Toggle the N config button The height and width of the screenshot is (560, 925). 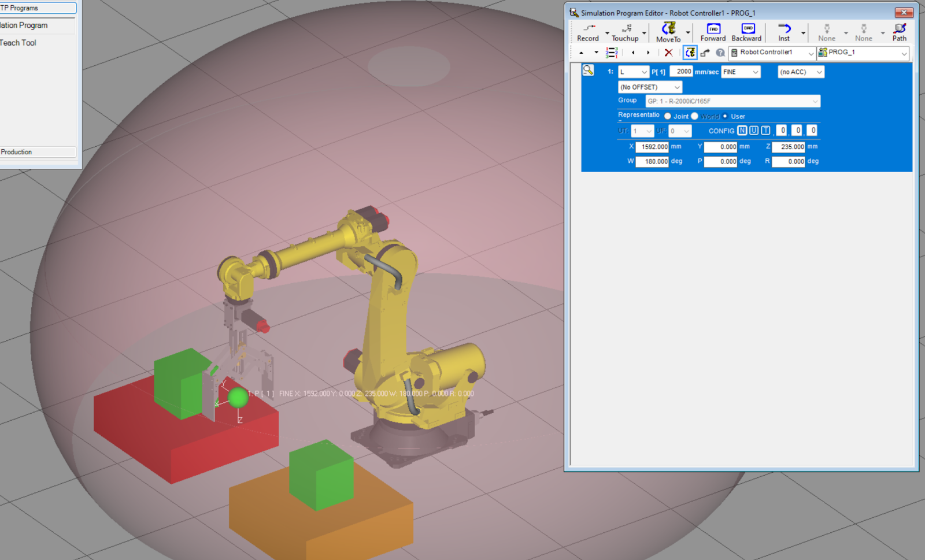742,131
